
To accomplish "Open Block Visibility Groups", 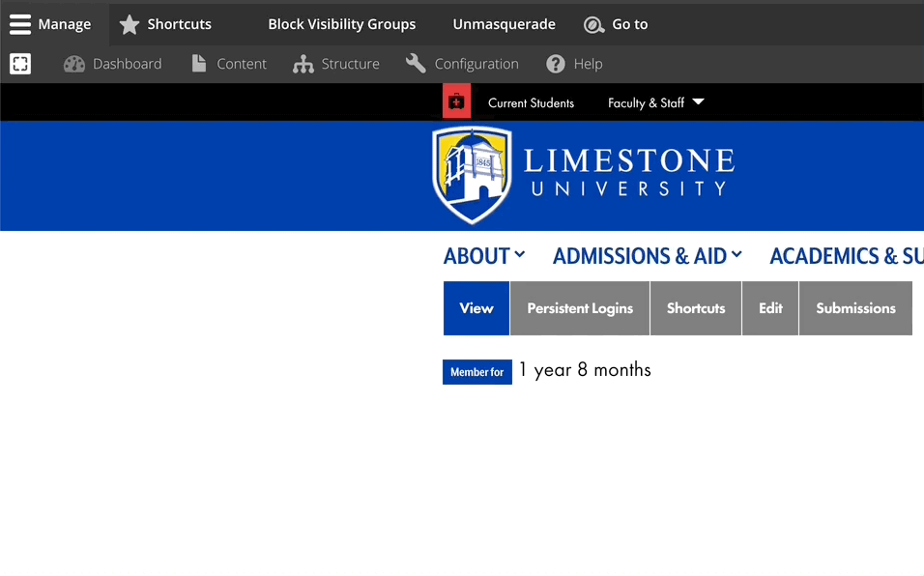I will 342,24.
